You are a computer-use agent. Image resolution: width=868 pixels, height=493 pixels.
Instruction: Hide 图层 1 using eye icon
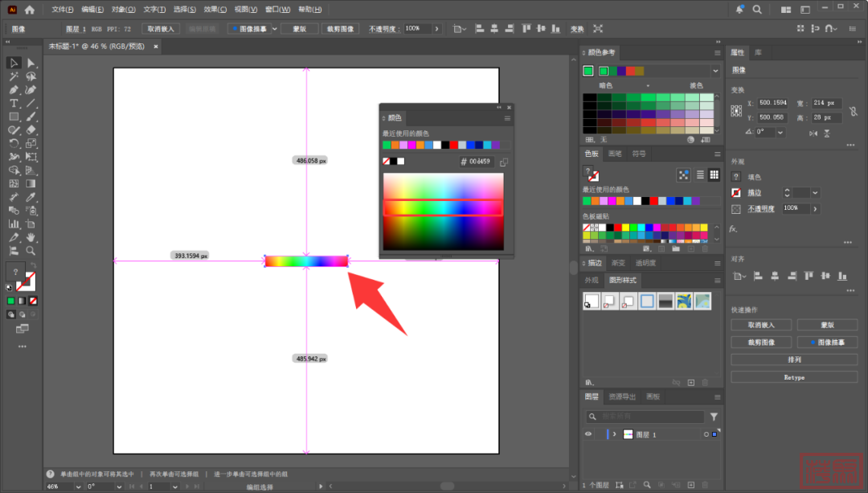point(588,434)
